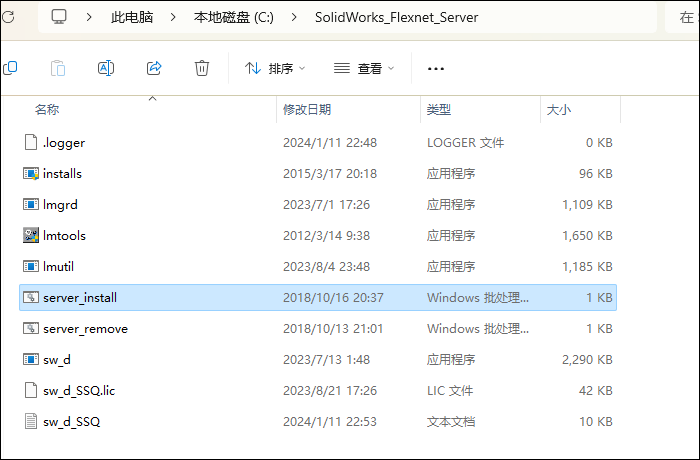Sort by the 修改日期 column header

tap(307, 109)
